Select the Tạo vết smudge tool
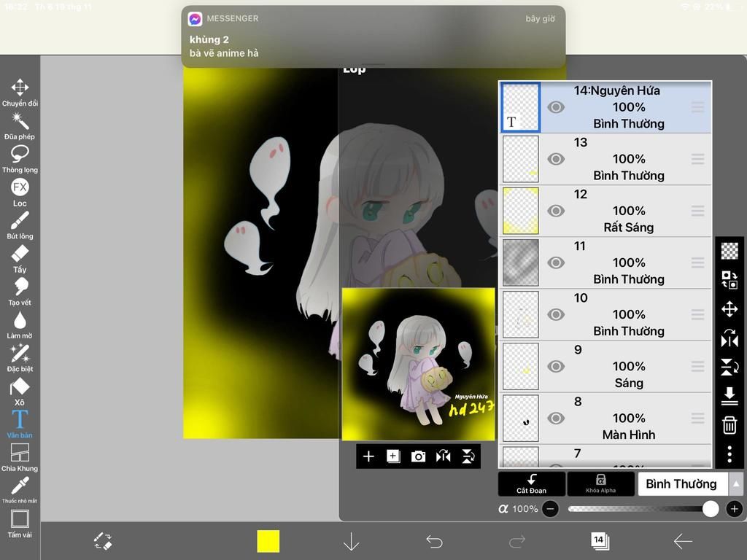747x560 pixels. [x=20, y=292]
